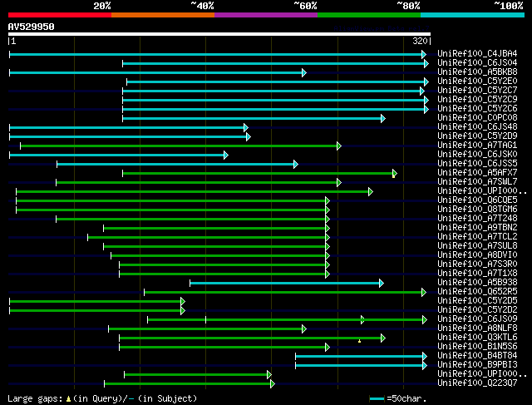
Task: Click the AV529950 query name label
Action: pyautogui.click(x=32, y=27)
